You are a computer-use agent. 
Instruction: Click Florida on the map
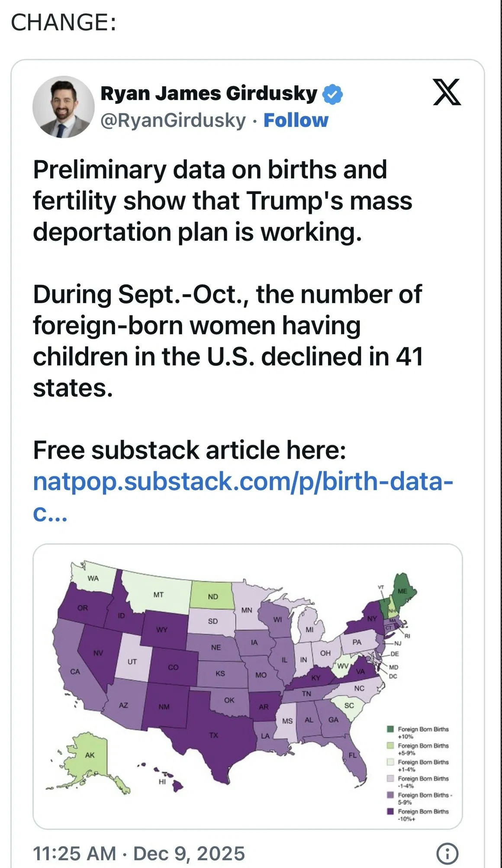click(x=356, y=756)
